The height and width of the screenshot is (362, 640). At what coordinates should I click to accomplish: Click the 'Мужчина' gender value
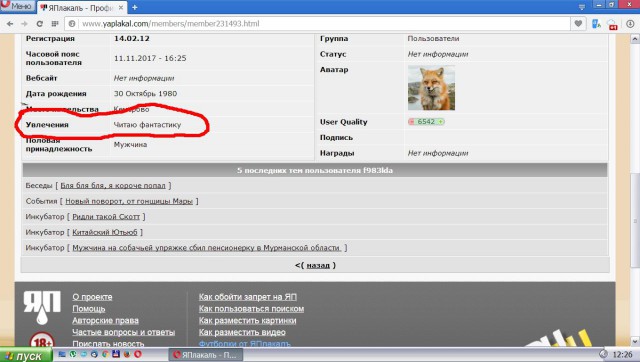click(x=130, y=144)
